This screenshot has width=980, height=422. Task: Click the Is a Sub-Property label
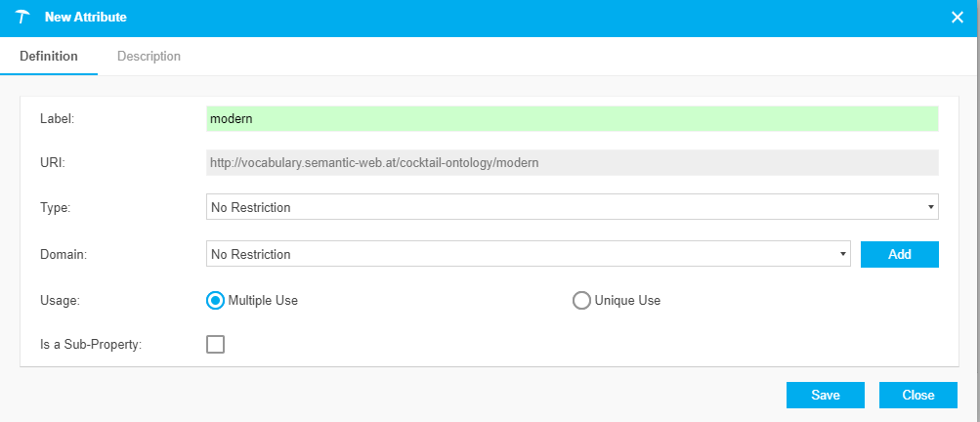(x=91, y=344)
